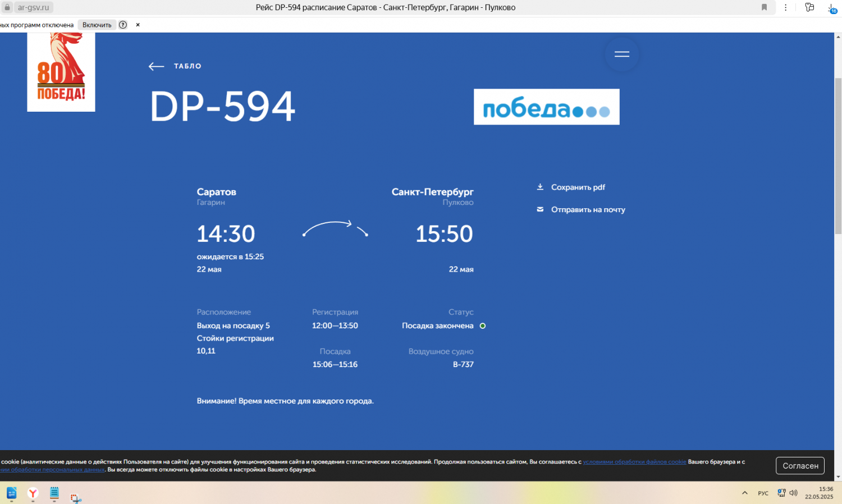Click the flight route arc icon

click(335, 228)
